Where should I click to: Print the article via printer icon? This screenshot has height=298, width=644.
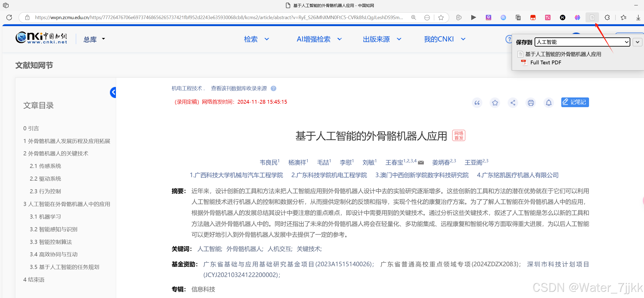click(x=531, y=103)
